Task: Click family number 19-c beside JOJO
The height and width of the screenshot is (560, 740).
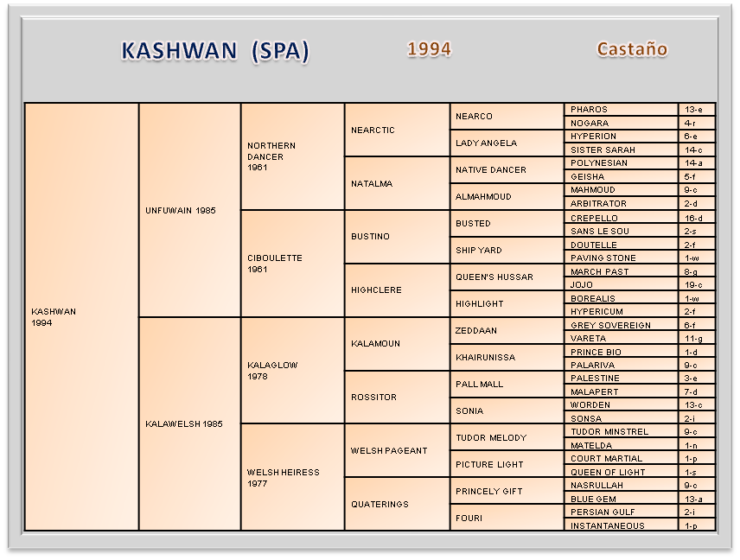Action: point(696,284)
